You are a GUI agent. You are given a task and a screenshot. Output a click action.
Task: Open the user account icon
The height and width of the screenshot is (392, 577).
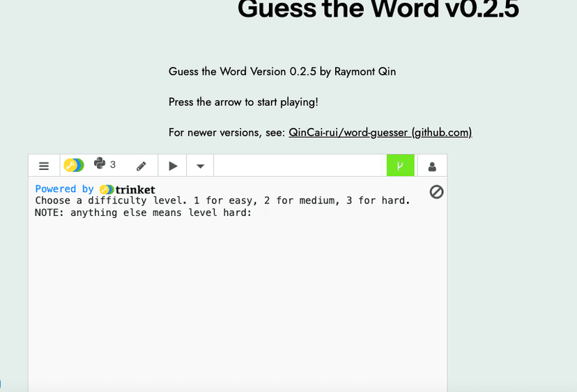point(432,166)
